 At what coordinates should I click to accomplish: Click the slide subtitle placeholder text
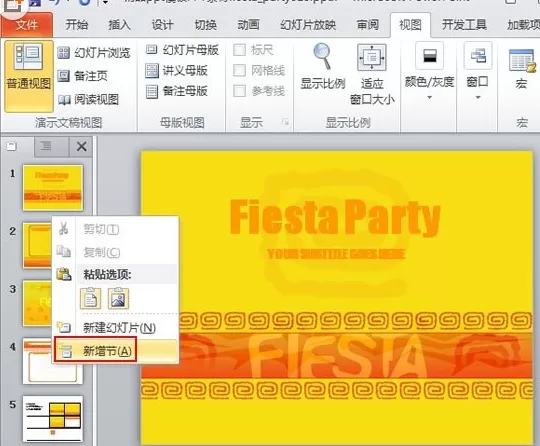(x=336, y=254)
